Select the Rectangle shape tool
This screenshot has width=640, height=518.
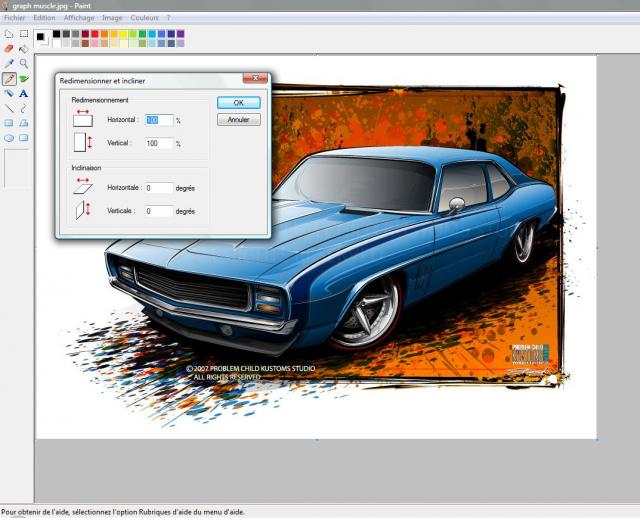click(x=9, y=123)
